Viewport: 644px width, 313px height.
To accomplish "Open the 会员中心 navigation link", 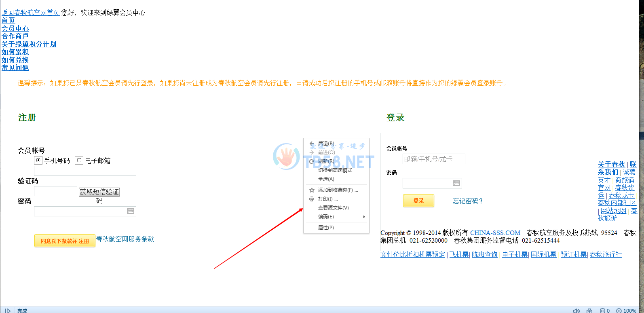I will point(15,28).
